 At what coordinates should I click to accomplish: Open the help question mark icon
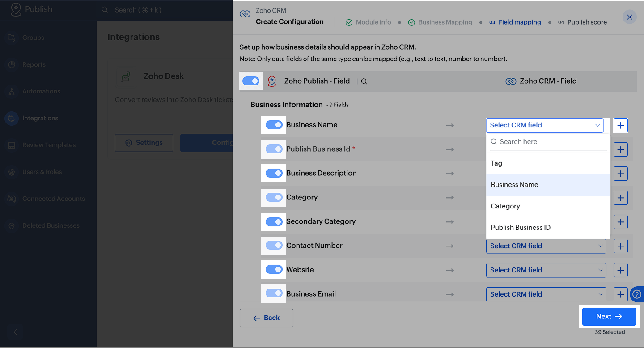click(637, 294)
